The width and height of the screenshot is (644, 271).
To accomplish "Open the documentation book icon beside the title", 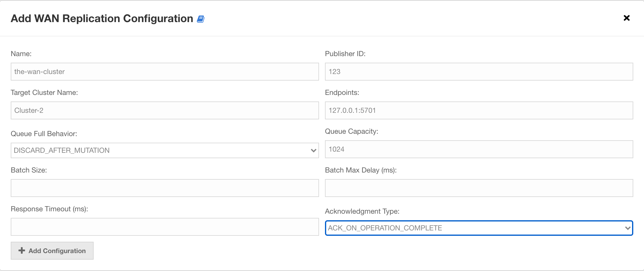I will pos(201,19).
